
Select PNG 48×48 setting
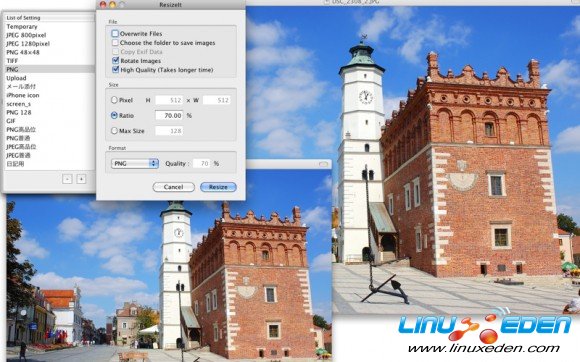[x=50, y=52]
